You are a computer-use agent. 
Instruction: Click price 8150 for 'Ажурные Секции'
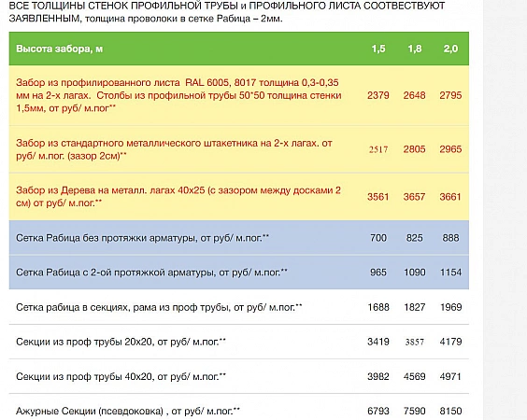pos(450,411)
